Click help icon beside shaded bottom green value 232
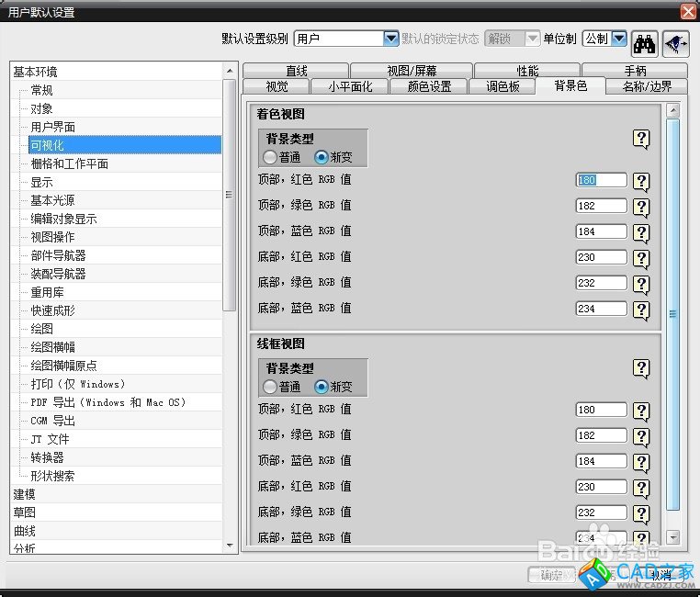 641,284
